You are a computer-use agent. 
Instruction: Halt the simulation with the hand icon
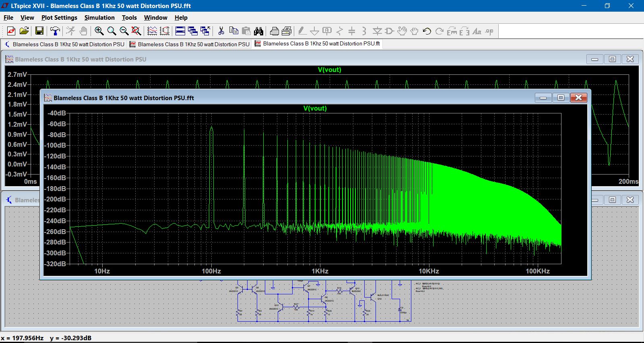pyautogui.click(x=83, y=31)
